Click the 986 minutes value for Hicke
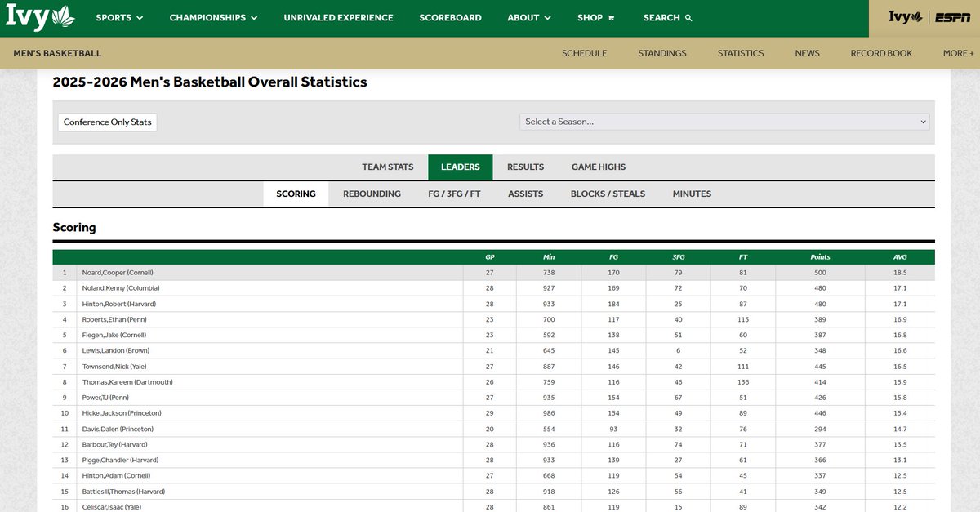Image resolution: width=980 pixels, height=512 pixels. pos(549,413)
